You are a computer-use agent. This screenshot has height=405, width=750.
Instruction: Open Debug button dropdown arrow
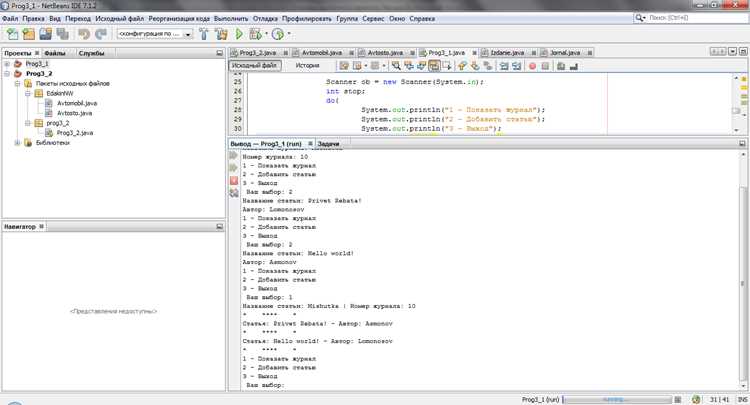click(x=266, y=34)
